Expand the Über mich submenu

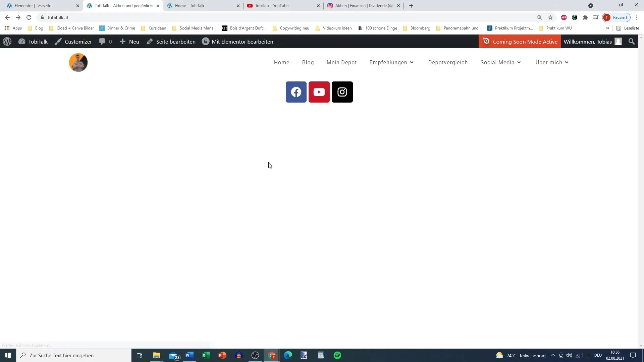tap(552, 62)
